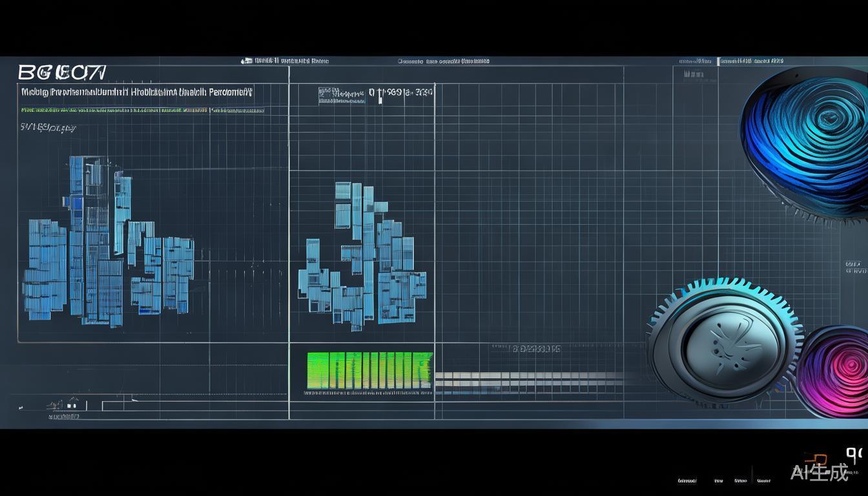
Task: Click the green bar spectrum graph
Action: coord(369,371)
